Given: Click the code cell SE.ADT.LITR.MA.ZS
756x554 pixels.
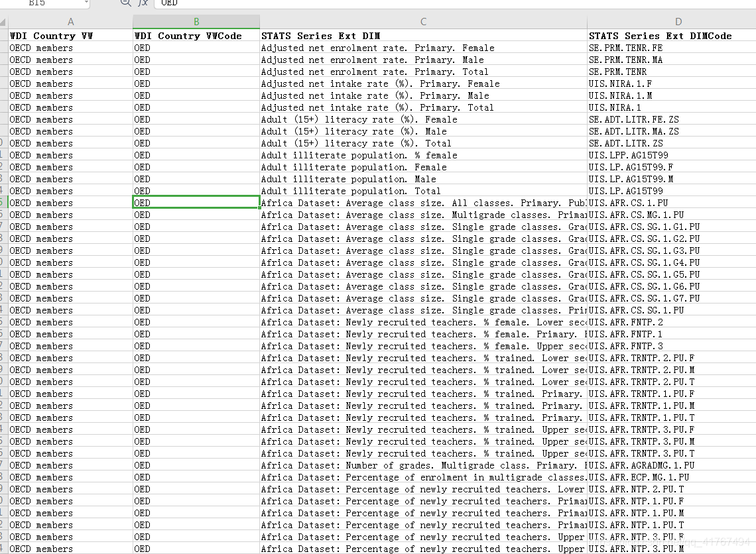Looking at the screenshot, I should (x=672, y=131).
